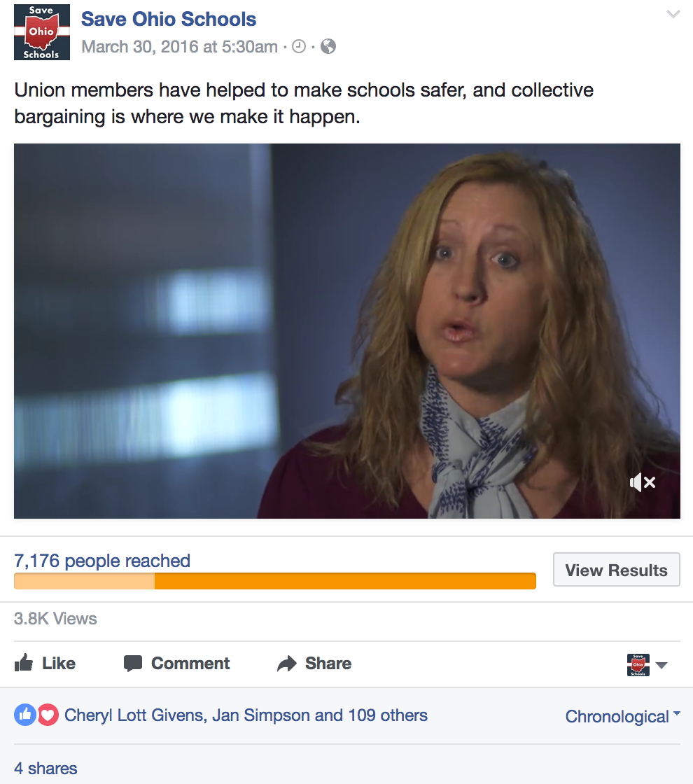
Task: Click the Comment speech bubble icon
Action: pyautogui.click(x=133, y=664)
